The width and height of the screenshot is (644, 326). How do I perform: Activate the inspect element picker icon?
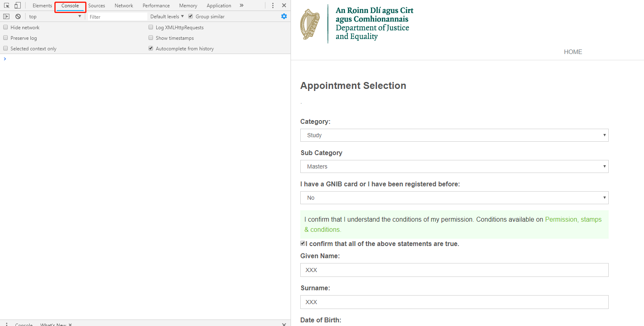(6, 6)
